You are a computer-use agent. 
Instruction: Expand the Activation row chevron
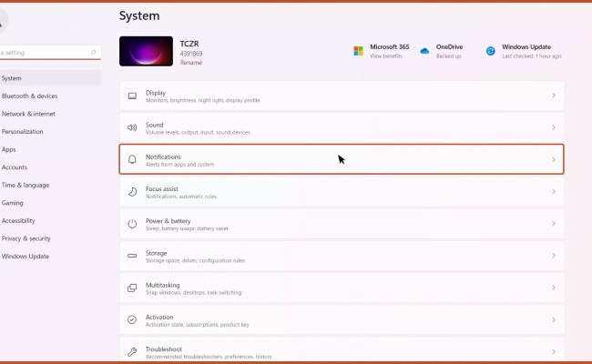(554, 320)
